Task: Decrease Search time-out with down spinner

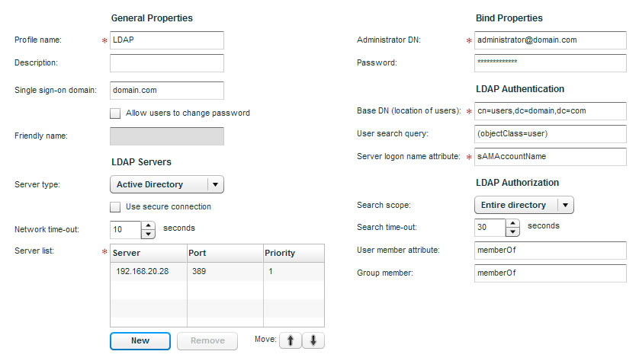Action: point(512,232)
